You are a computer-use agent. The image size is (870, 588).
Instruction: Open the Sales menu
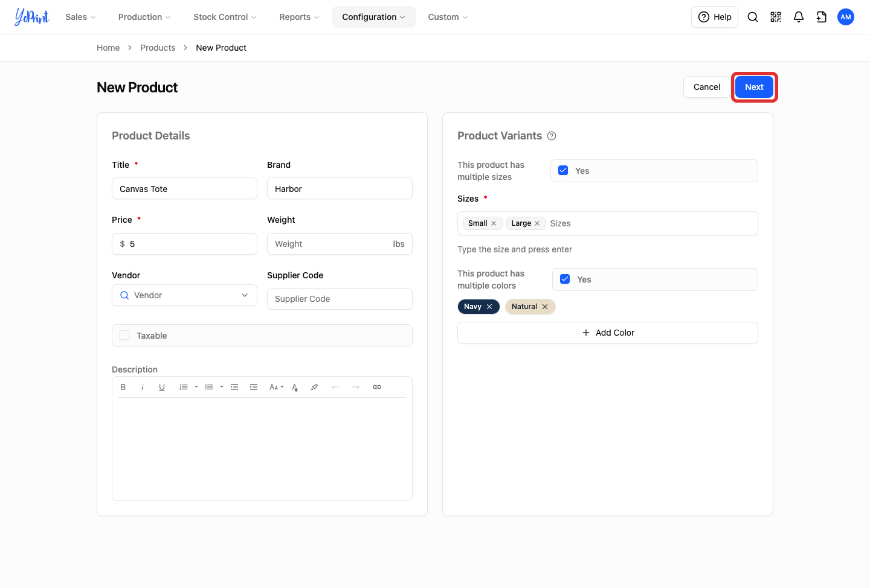click(x=80, y=17)
